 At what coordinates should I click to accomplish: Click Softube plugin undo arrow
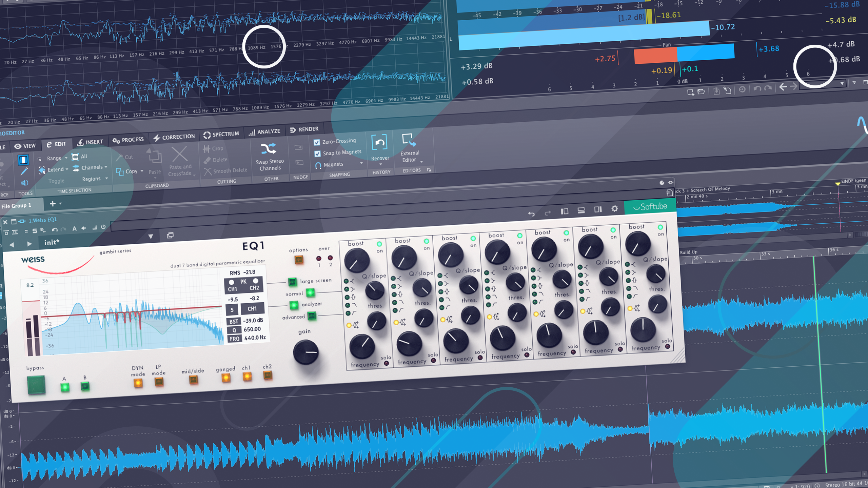(x=531, y=213)
